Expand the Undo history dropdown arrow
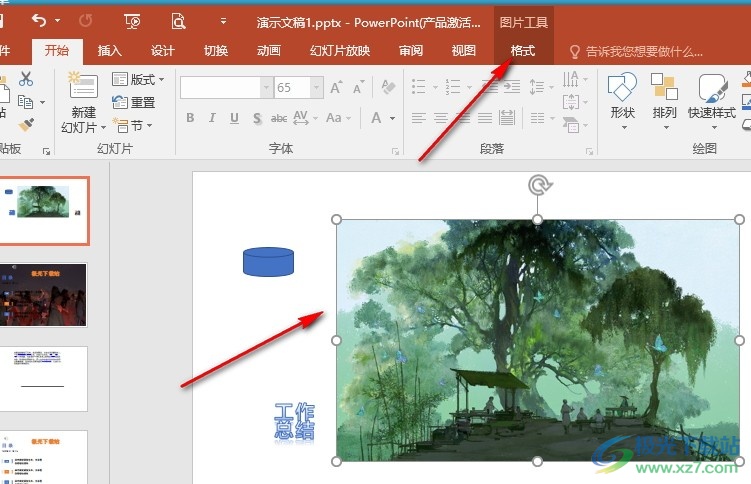 (57, 21)
